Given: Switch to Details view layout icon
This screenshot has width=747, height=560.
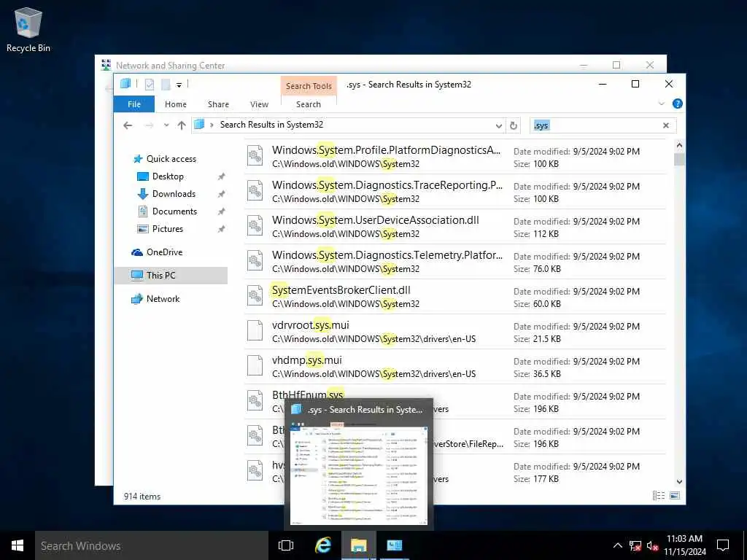Looking at the screenshot, I should click(x=659, y=496).
